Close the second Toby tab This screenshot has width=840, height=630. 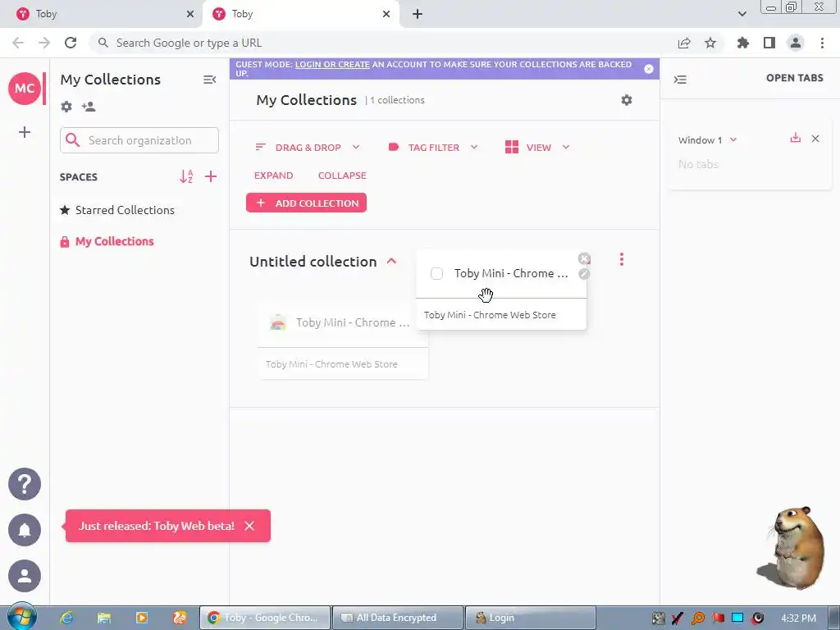tap(386, 14)
